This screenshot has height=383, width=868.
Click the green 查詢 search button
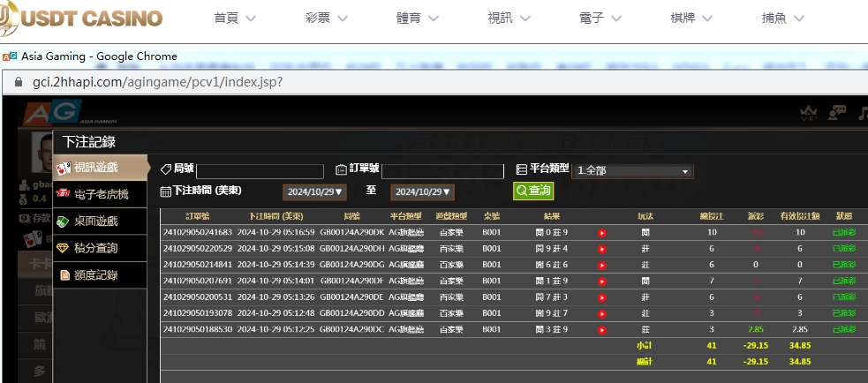pyautogui.click(x=533, y=191)
